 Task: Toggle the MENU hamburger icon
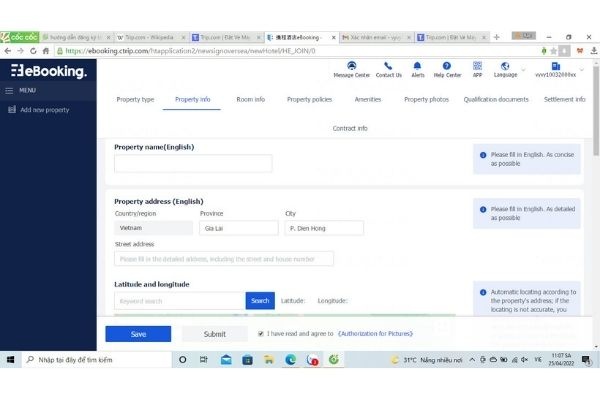point(9,91)
